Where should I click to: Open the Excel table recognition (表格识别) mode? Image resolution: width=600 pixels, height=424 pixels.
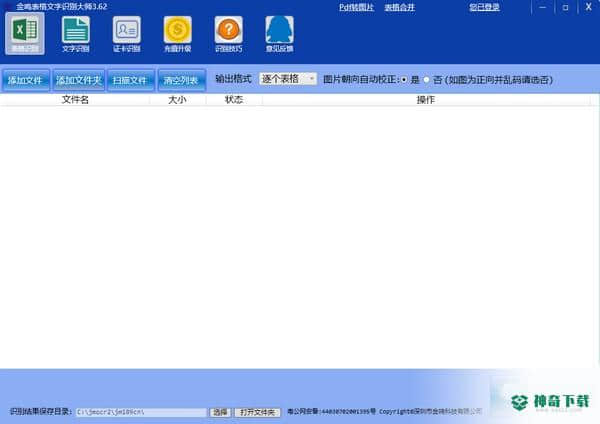[x=25, y=34]
